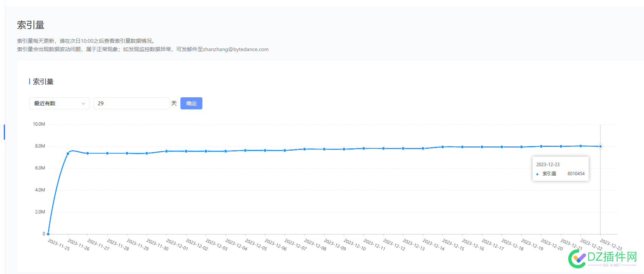Image resolution: width=644 pixels, height=274 pixels.
Task: Click the 索引量每天更新 notice line
Action: pyautogui.click(x=86, y=41)
